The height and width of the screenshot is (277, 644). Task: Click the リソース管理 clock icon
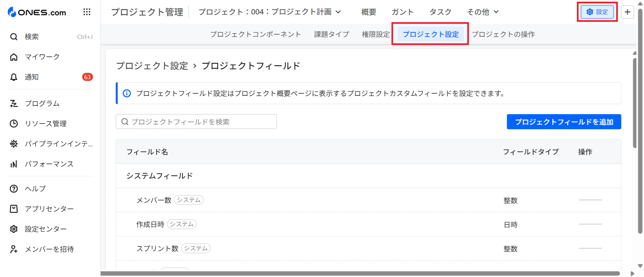tap(14, 124)
